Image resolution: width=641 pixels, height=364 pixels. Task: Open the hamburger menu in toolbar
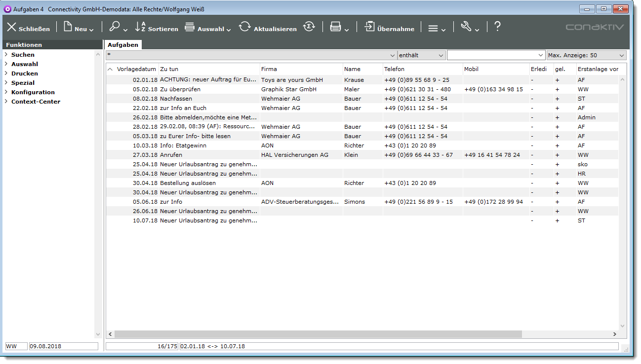tap(433, 29)
